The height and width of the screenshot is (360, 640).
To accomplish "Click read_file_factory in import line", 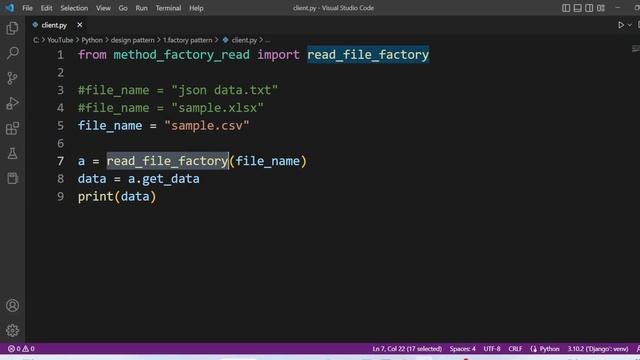I will pos(368,55).
